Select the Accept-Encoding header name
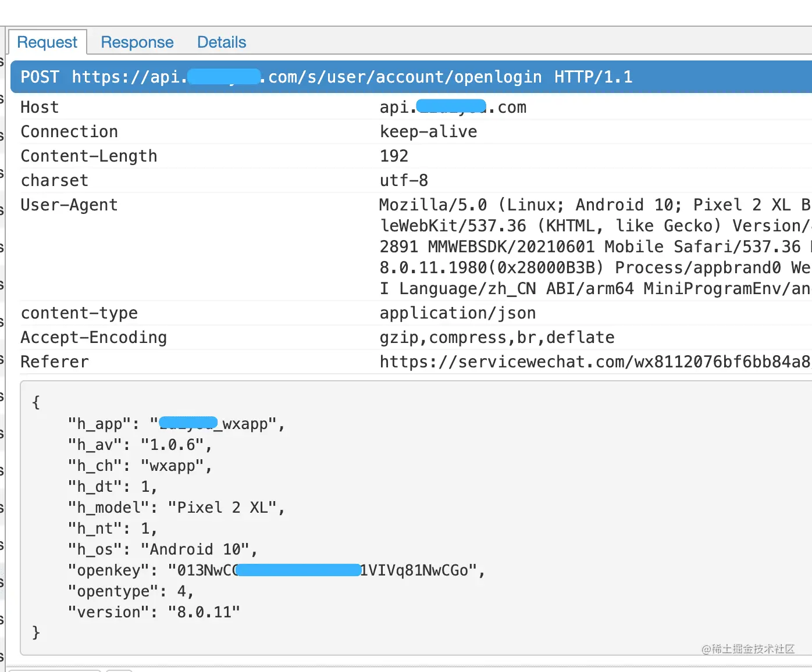Screen dimensions: 812x672 (94, 338)
